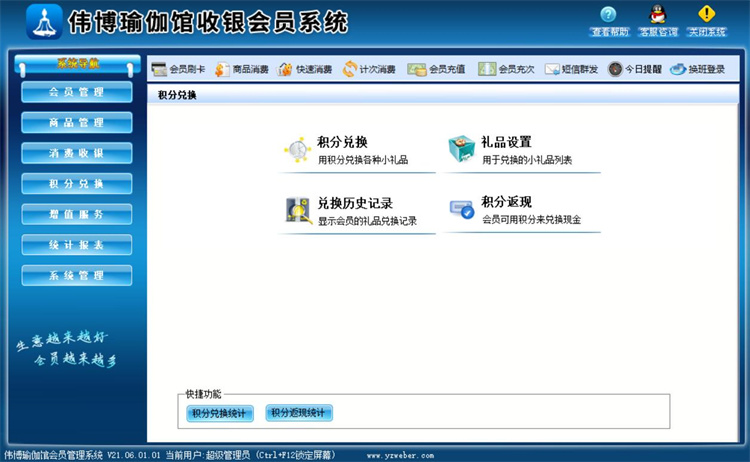Click the 兑换历史记录 tile heading

pyautogui.click(x=355, y=203)
